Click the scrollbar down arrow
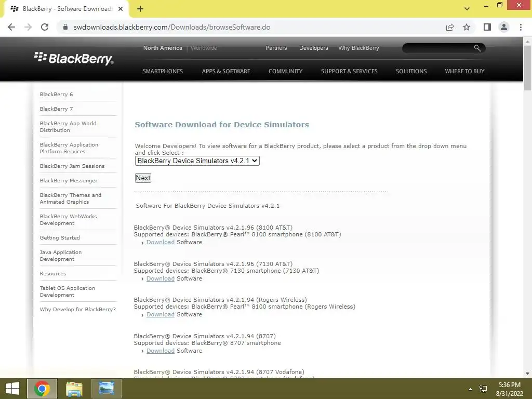This screenshot has width=532, height=399. 527,374
